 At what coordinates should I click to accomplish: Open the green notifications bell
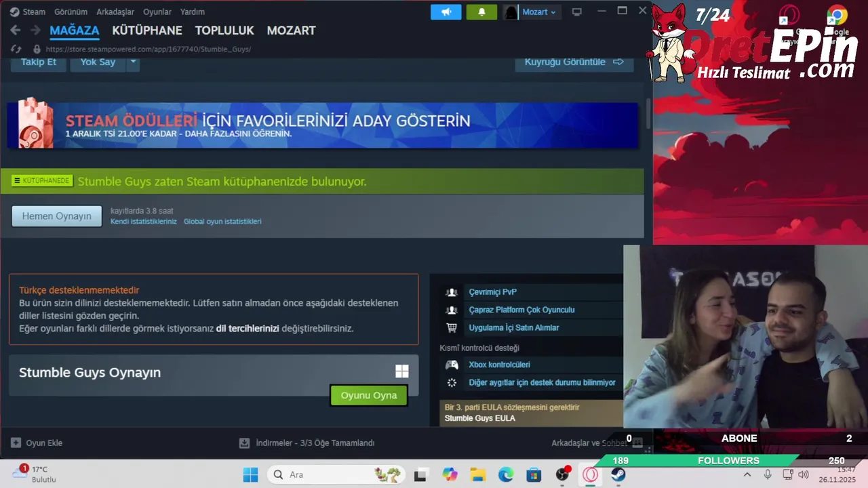coord(481,12)
